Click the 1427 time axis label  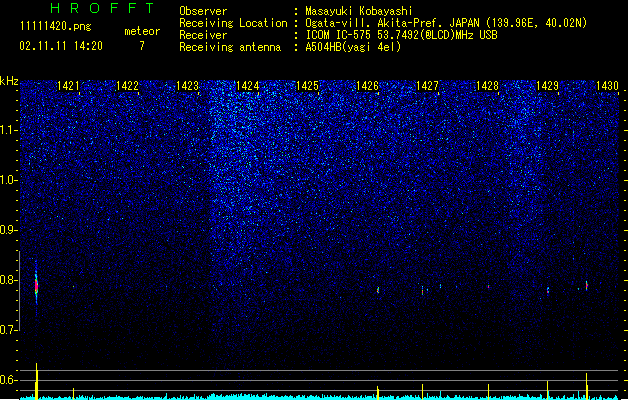coord(427,86)
